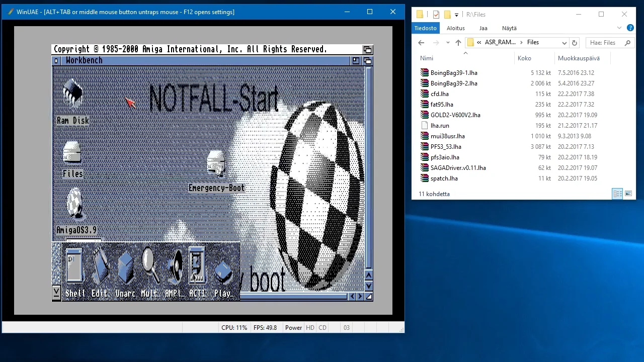Open the Quick Access Toolbar customize dropdown
The height and width of the screenshot is (362, 644).
point(456,15)
